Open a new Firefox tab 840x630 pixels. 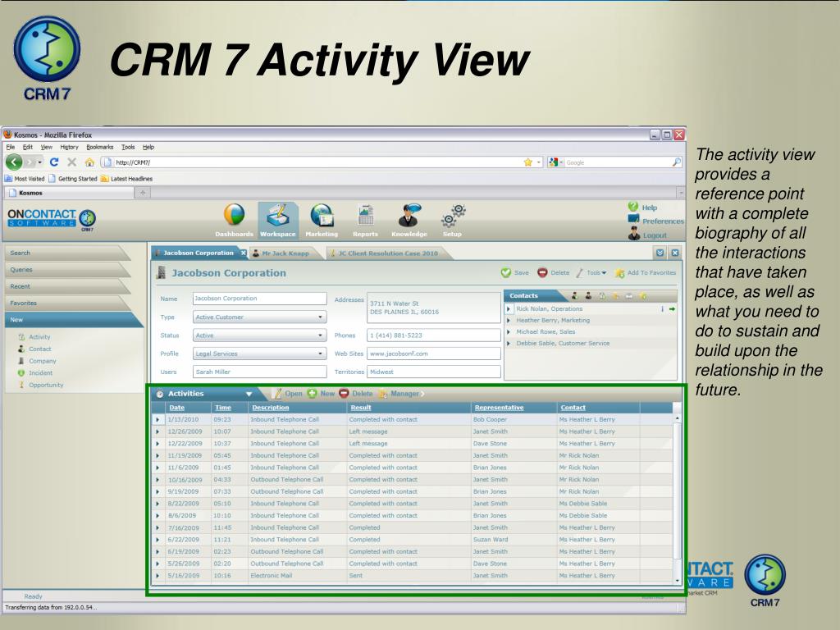tap(143, 192)
